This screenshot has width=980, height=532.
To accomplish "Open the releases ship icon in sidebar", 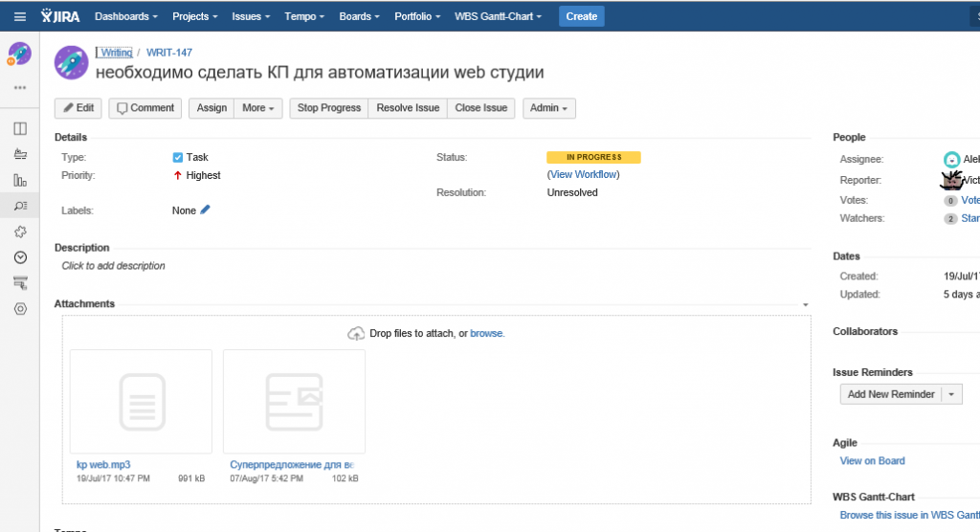I will (20, 154).
